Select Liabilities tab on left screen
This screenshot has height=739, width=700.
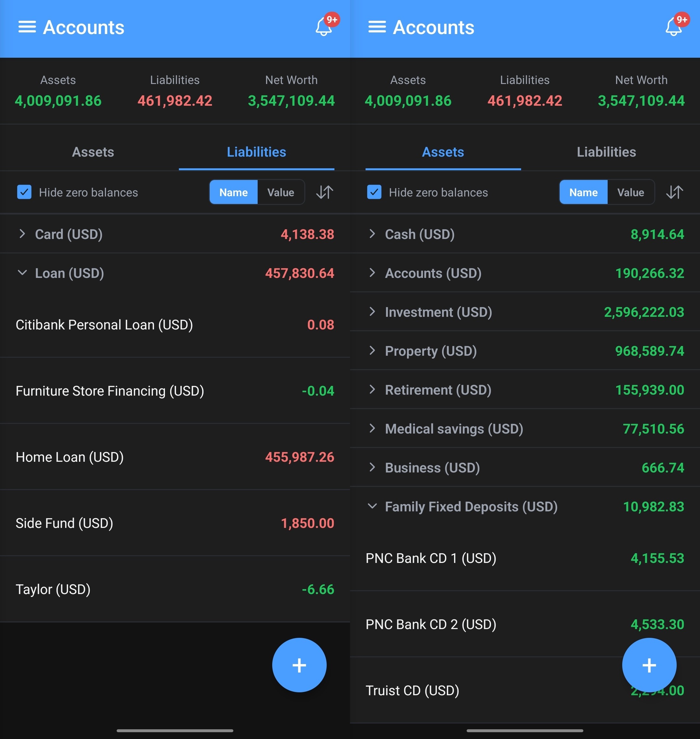tap(257, 152)
